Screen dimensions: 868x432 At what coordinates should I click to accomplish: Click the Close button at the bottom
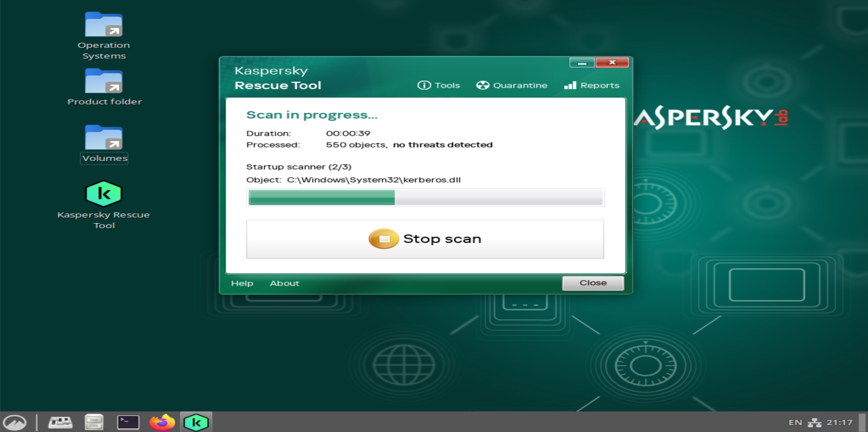click(593, 283)
